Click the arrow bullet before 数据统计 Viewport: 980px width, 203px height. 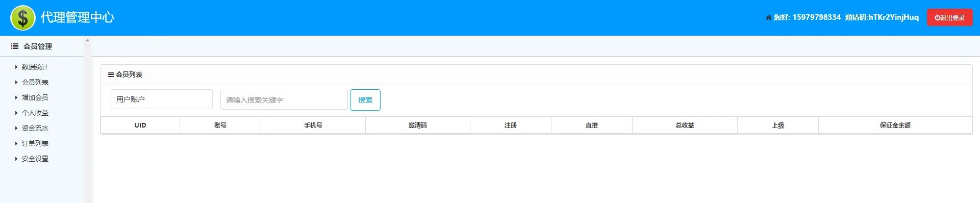tap(16, 67)
